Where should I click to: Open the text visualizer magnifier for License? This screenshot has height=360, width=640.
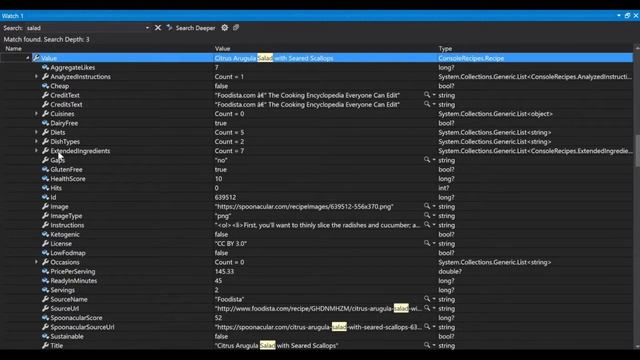pos(427,243)
